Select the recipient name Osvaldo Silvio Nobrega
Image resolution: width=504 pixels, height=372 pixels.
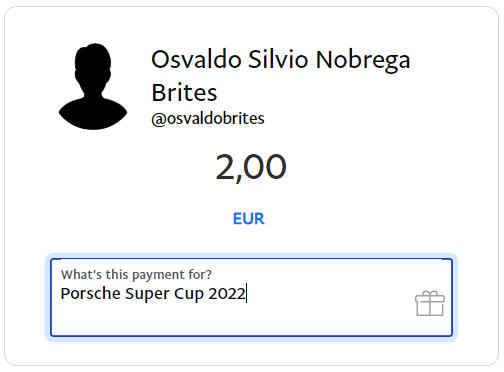coord(280,60)
